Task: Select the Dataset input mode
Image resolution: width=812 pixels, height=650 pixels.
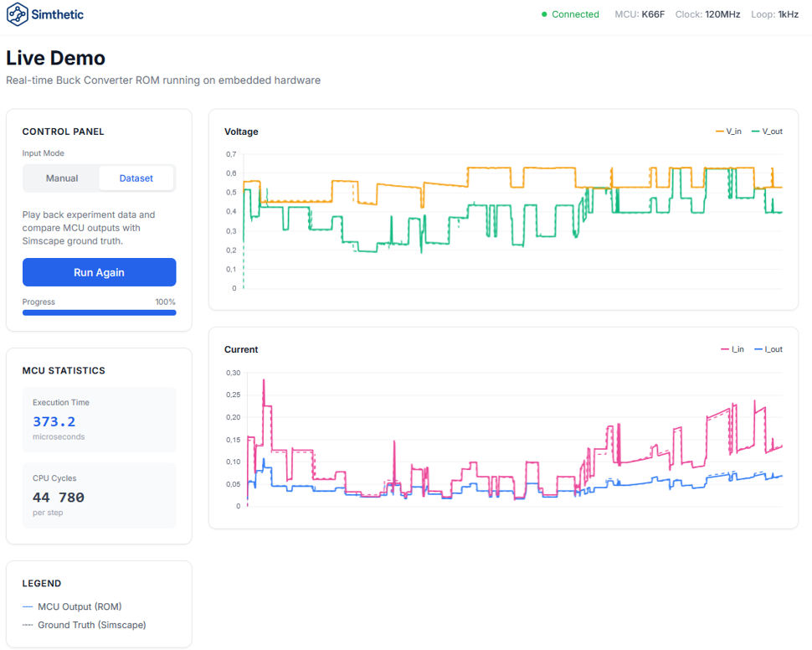Action: tap(136, 178)
